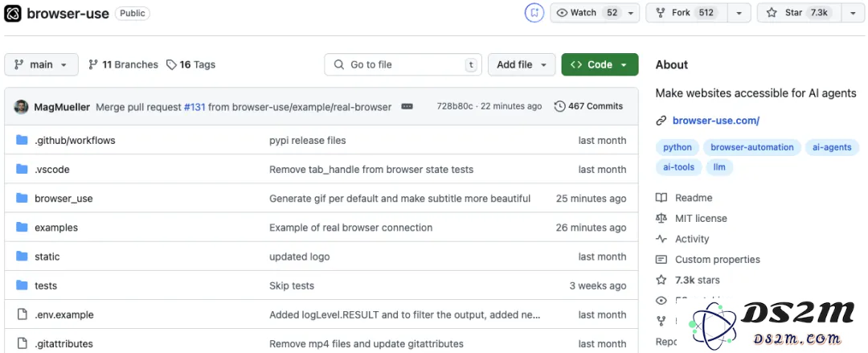View the 467 Commits history
The height and width of the screenshot is (353, 868).
588,106
